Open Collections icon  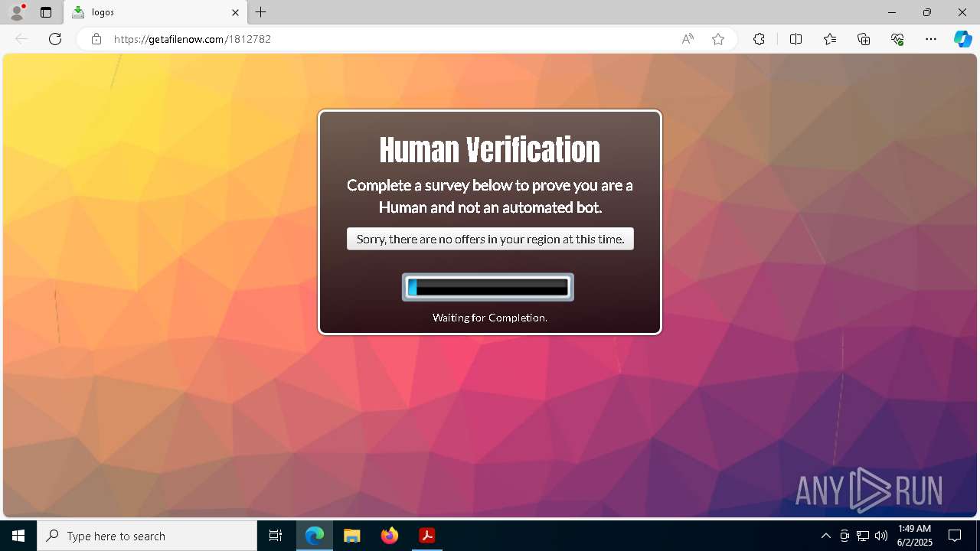(864, 39)
